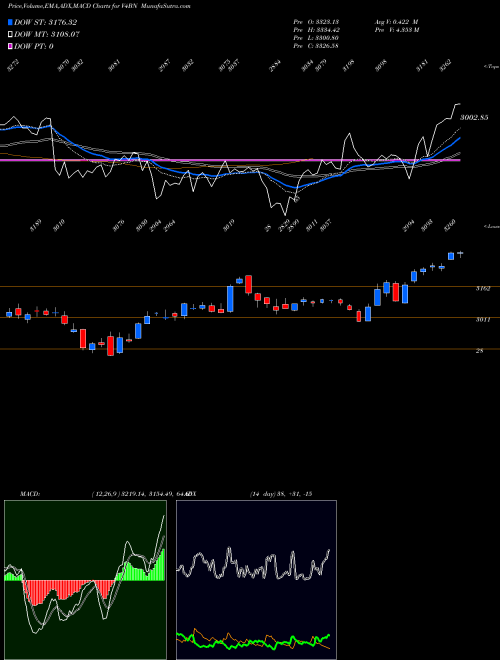The width and height of the screenshot is (500, 660).
Task: Click the MACD: panel heading
Action: tap(30, 494)
